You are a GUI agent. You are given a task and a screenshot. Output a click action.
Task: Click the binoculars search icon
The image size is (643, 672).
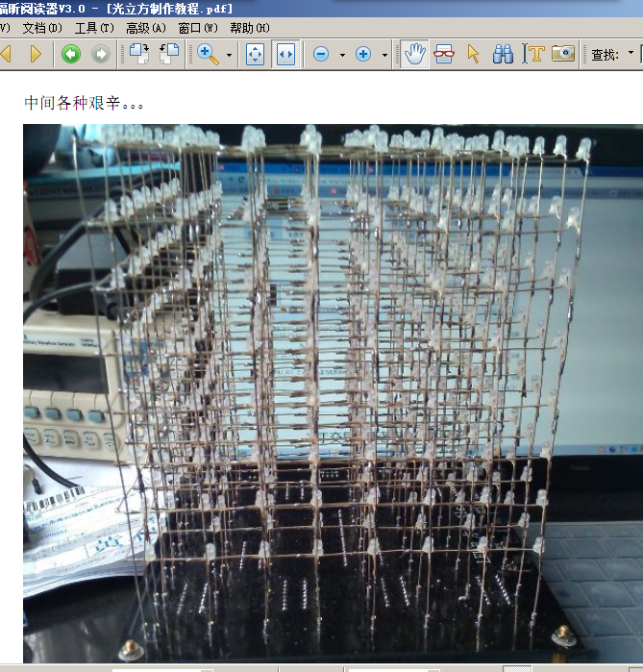[x=503, y=55]
